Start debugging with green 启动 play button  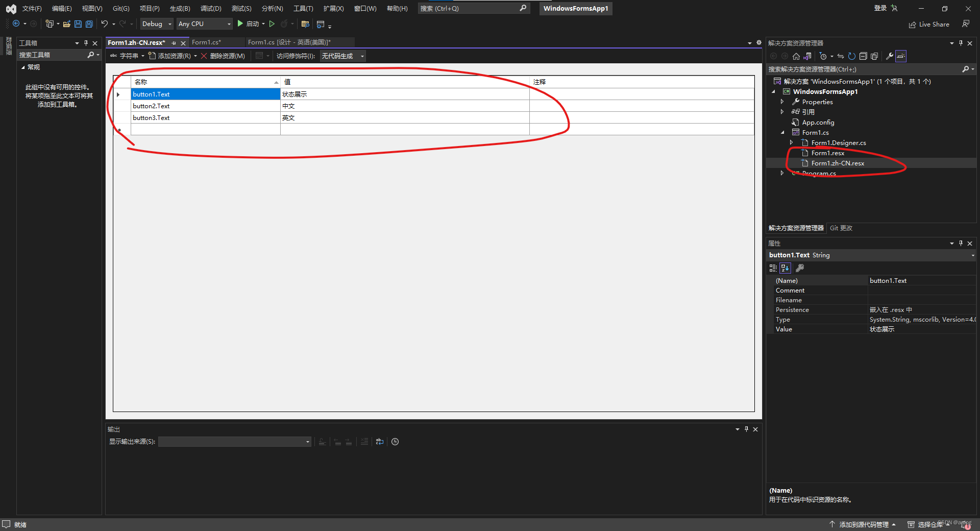pos(248,24)
